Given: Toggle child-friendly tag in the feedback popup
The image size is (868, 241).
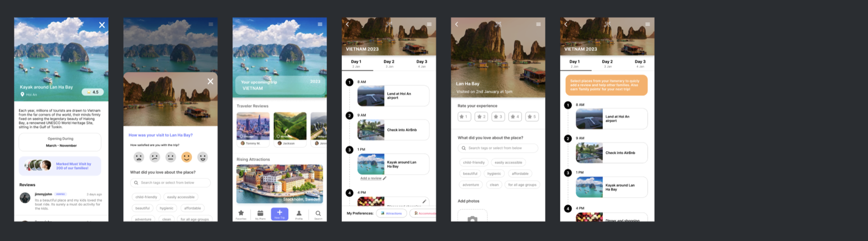Looking at the screenshot, I should click(x=146, y=197).
